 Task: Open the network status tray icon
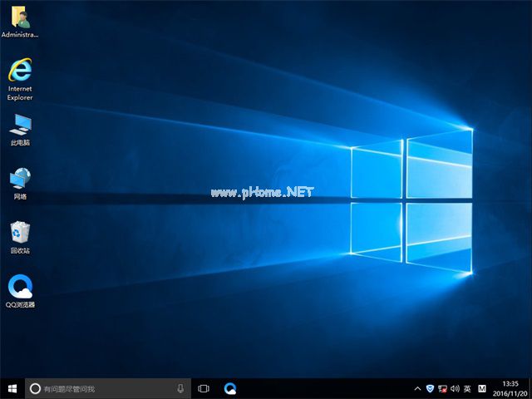[442, 388]
